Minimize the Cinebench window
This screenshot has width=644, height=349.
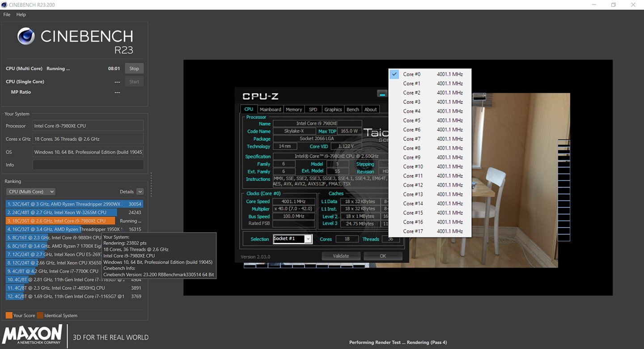coord(593,4)
